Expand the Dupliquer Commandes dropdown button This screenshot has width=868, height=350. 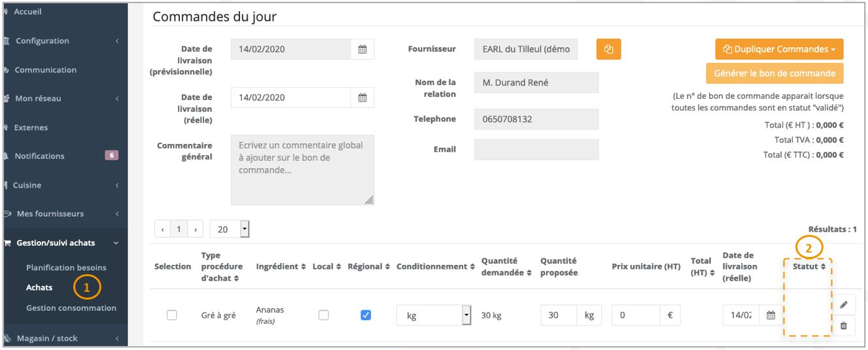(779, 49)
